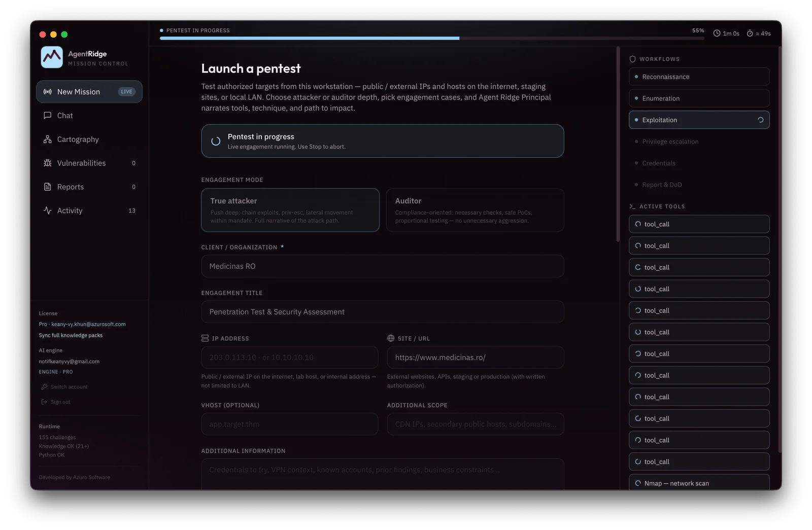Click the spinner icon in Pentest in progress banner
812x530 pixels.
[216, 142]
